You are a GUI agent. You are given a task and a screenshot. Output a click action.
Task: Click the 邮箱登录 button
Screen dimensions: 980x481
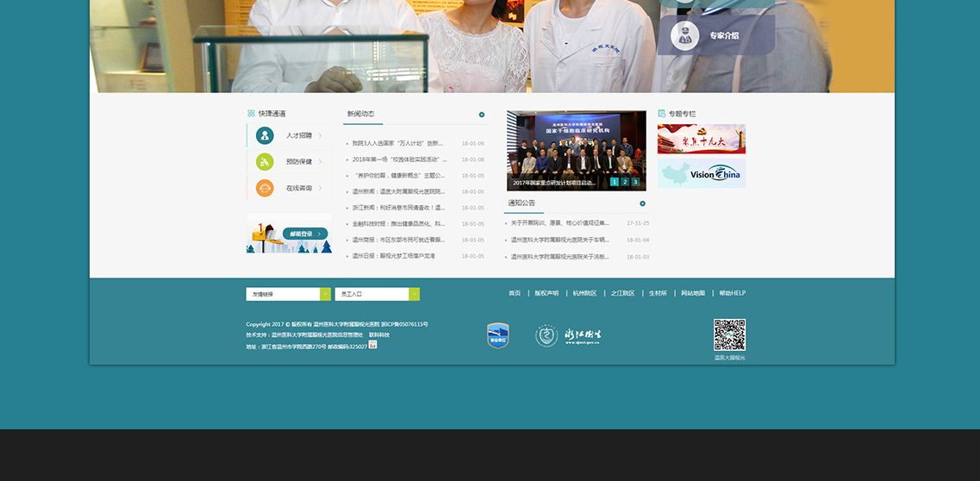pyautogui.click(x=304, y=234)
